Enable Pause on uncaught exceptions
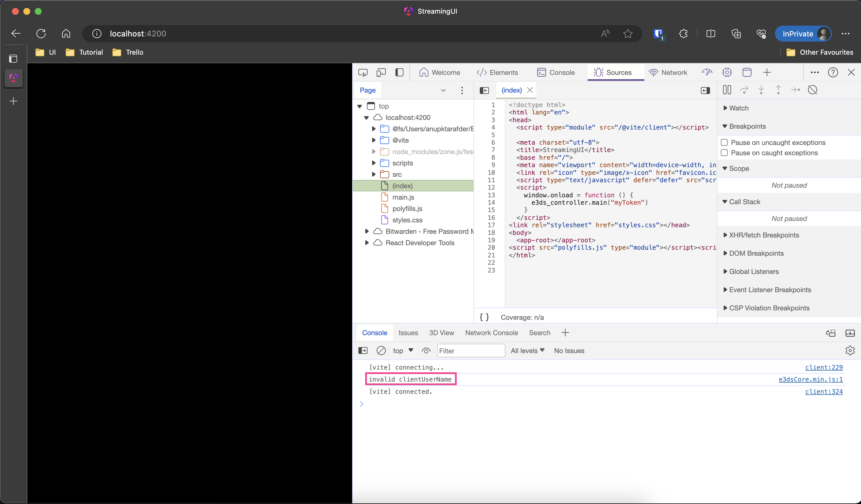Screen dimensions: 861x504 coord(724,142)
